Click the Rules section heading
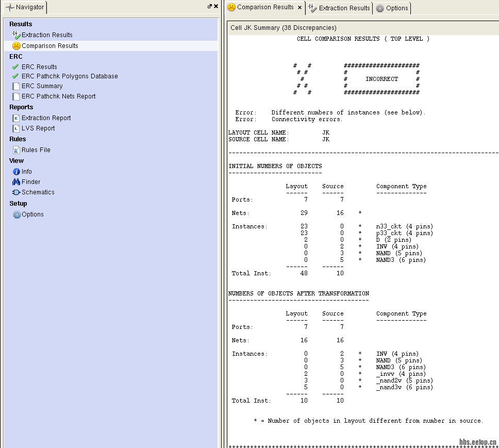The width and height of the screenshot is (499, 448). pos(18,139)
